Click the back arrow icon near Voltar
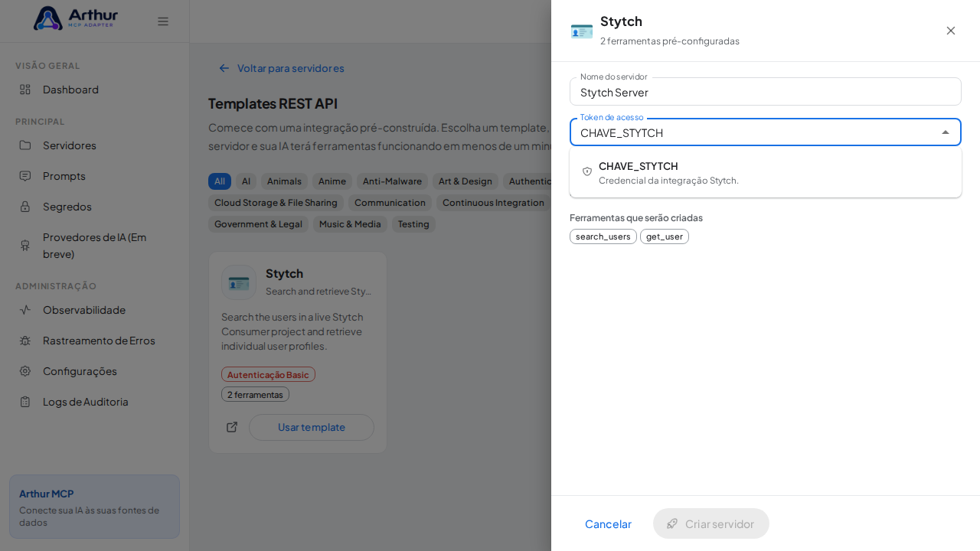This screenshot has width=980, height=551. click(224, 68)
